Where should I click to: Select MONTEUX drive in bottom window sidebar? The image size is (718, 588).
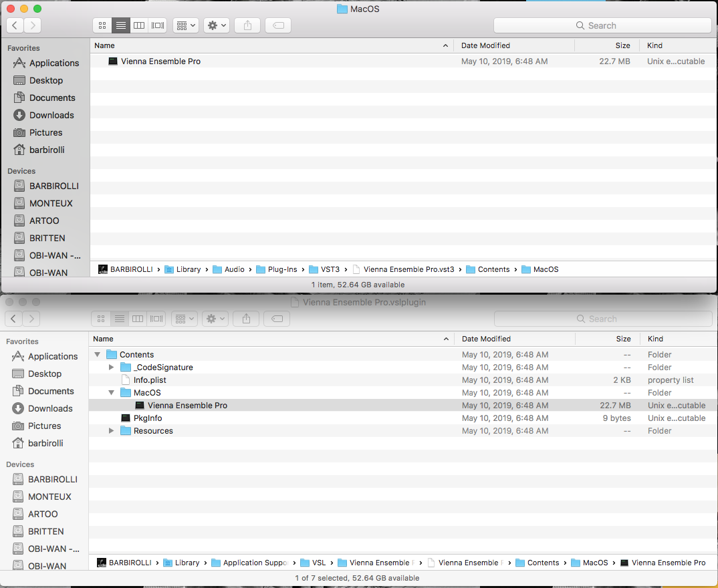(x=41, y=497)
